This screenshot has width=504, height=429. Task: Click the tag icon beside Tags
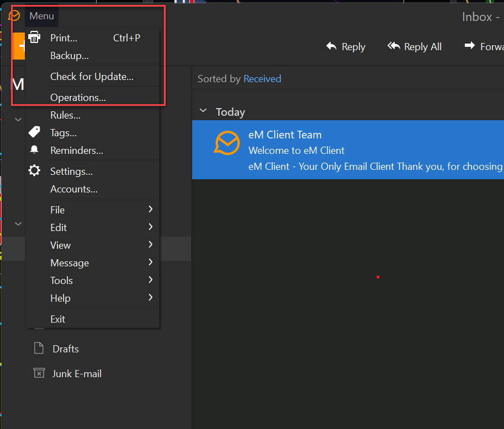point(34,132)
